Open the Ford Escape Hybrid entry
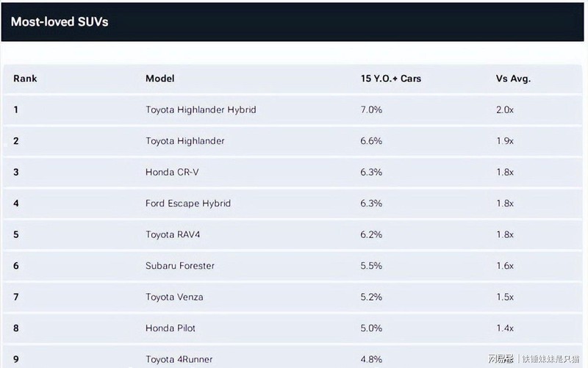Image resolution: width=588 pixels, height=368 pixels. click(187, 203)
